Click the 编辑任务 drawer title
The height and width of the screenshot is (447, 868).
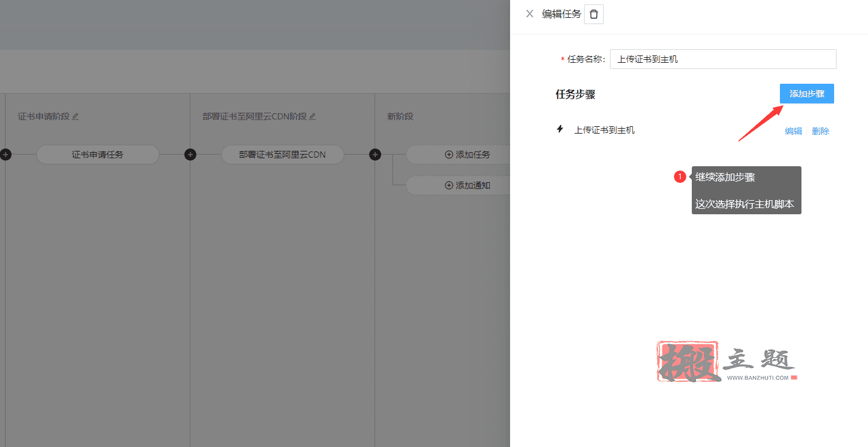561,14
